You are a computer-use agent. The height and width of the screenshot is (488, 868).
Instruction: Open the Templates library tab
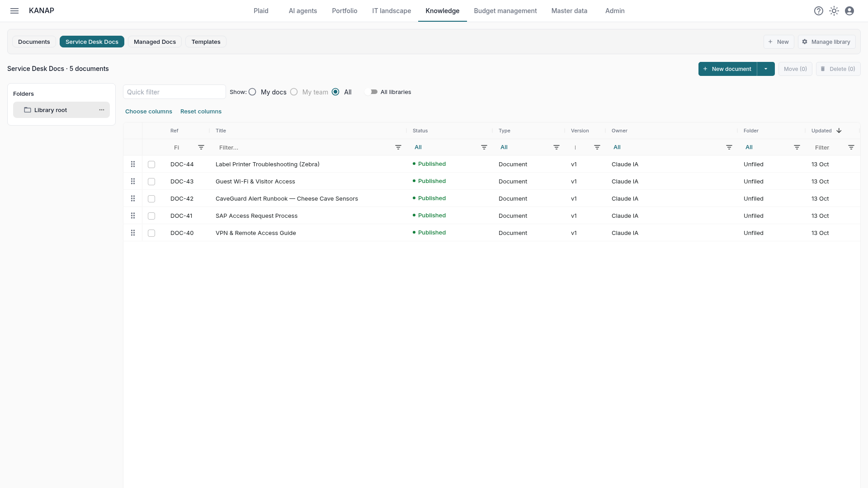click(x=206, y=42)
